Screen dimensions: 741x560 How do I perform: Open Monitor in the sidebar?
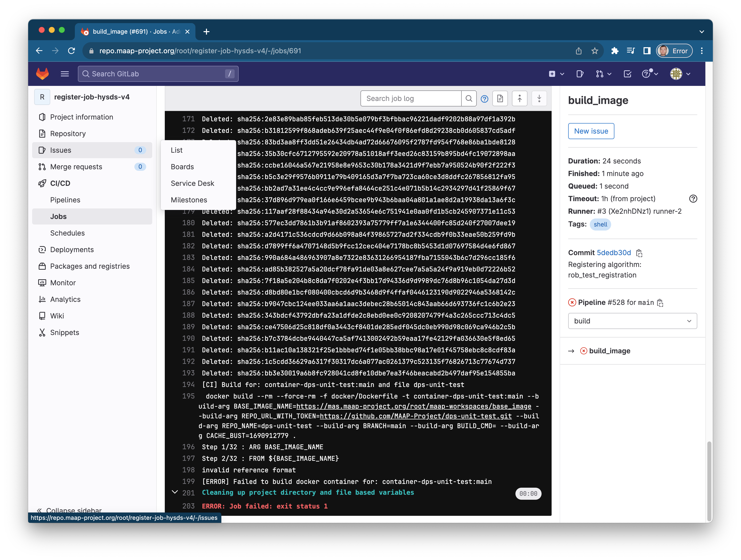92,283
